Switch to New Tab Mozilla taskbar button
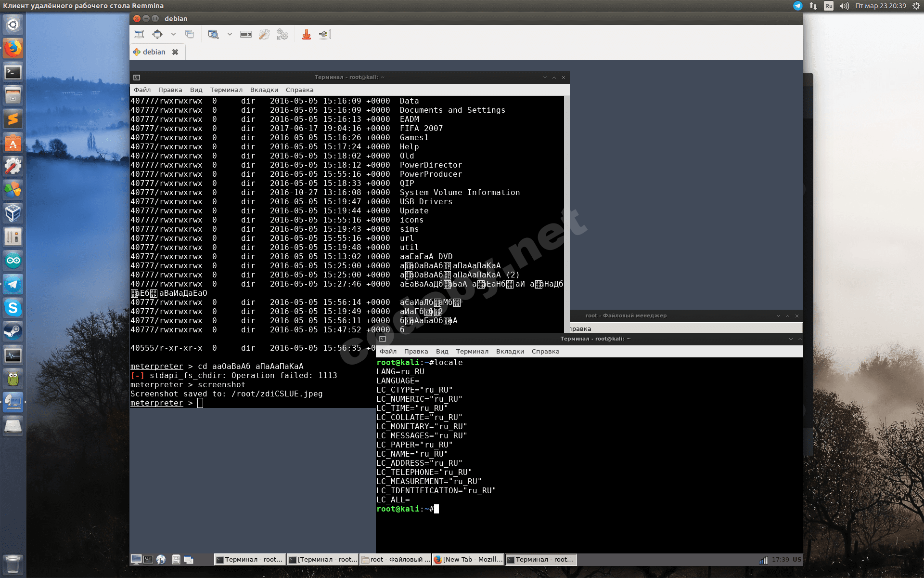 point(468,559)
